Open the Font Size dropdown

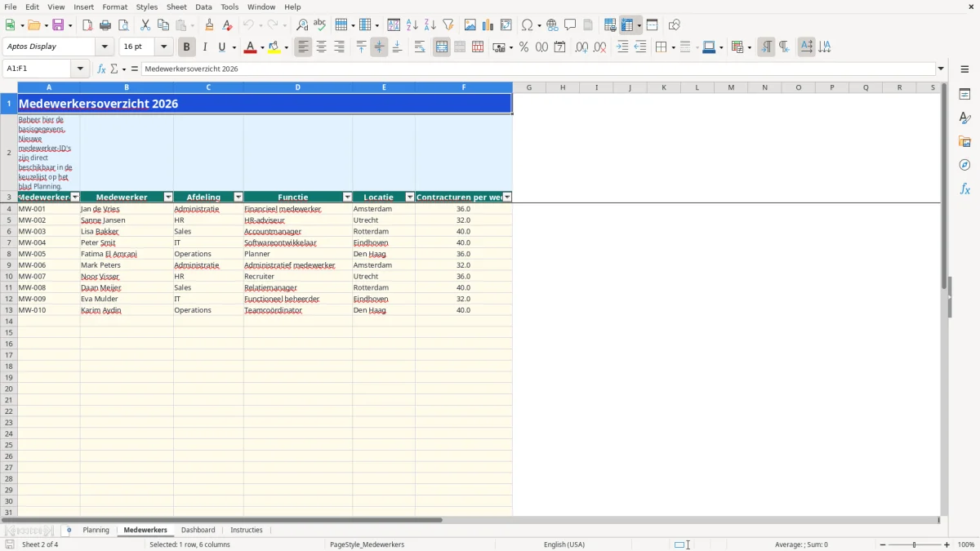click(x=163, y=47)
